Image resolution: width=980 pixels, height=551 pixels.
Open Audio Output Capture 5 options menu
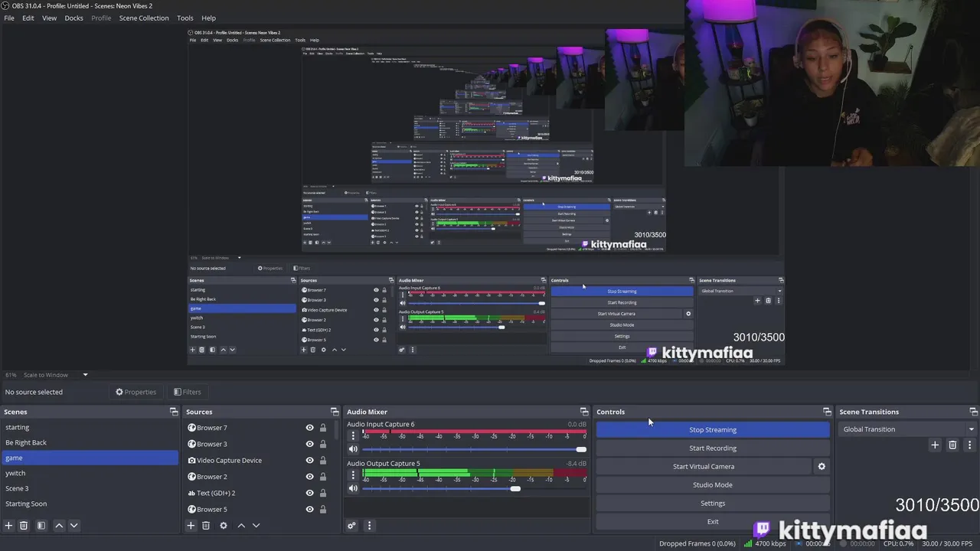(353, 474)
